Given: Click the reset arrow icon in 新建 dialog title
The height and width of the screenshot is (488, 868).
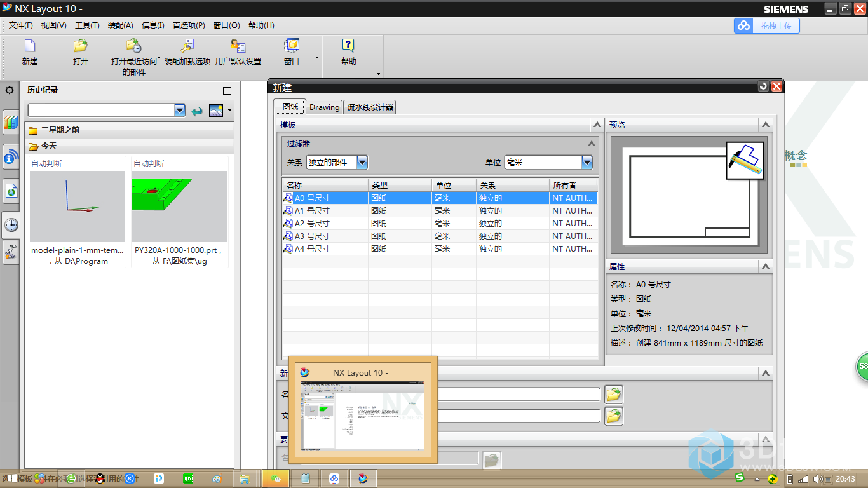Looking at the screenshot, I should [763, 86].
